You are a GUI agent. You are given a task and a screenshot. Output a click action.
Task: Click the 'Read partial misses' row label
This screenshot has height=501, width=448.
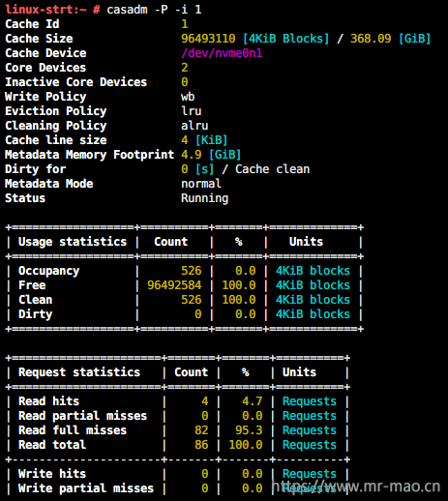click(x=83, y=416)
